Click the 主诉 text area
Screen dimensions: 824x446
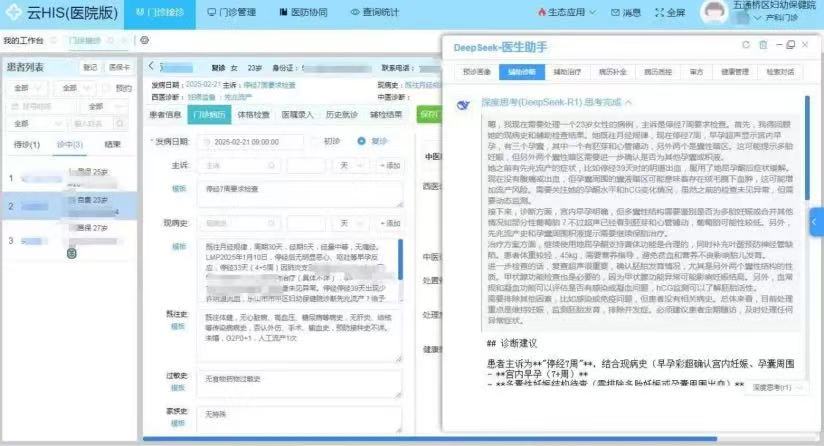click(300, 193)
